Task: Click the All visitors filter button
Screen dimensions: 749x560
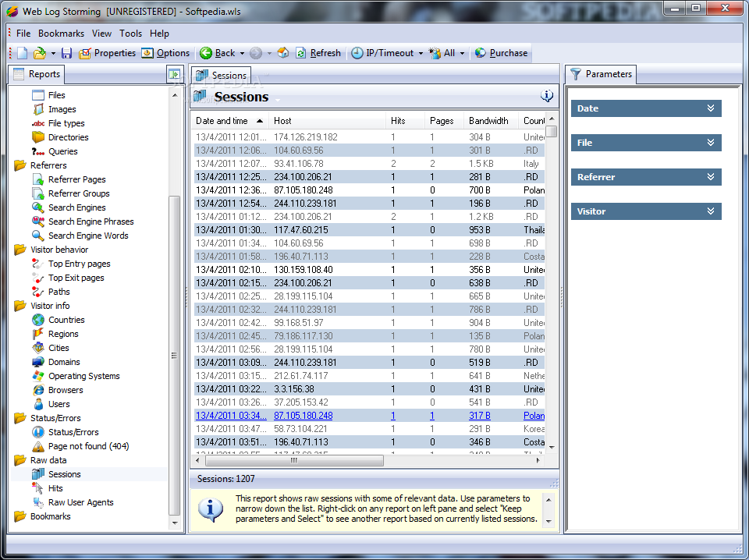Action: (x=442, y=53)
